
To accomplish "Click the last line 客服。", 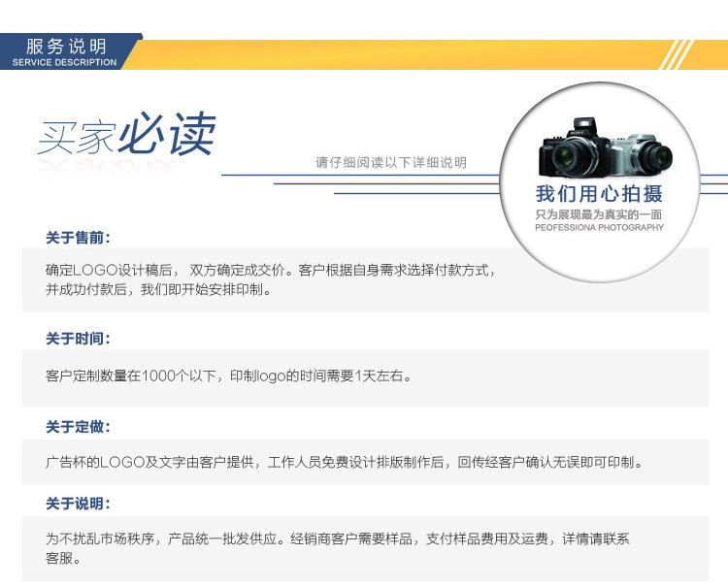I will [63, 558].
